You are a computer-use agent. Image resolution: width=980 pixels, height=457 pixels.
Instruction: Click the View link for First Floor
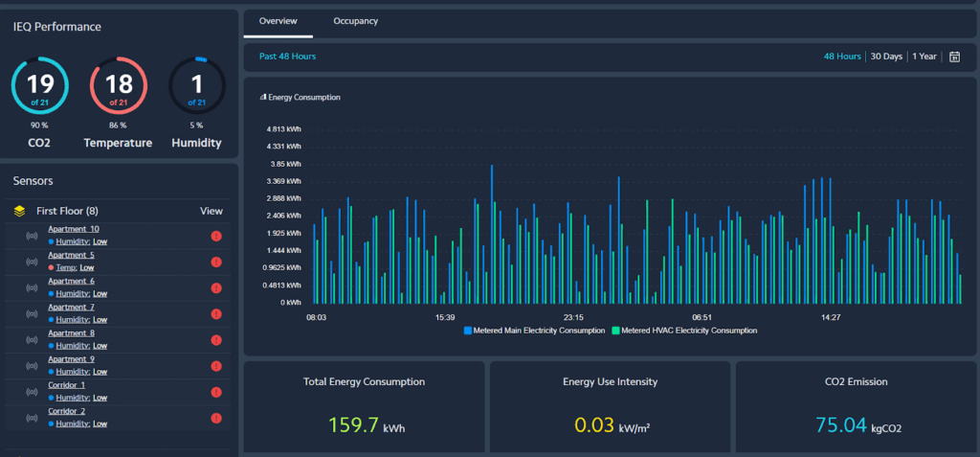211,211
